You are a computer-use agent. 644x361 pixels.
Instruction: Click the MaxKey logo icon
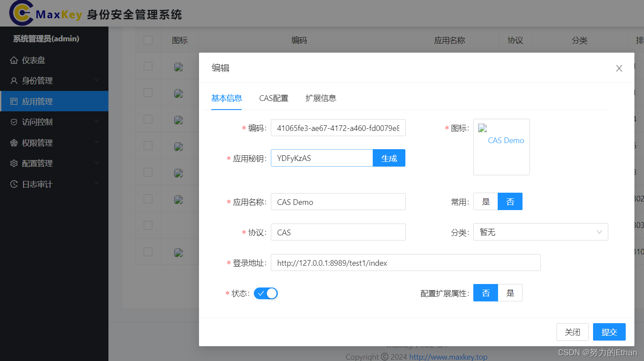[x=21, y=13]
